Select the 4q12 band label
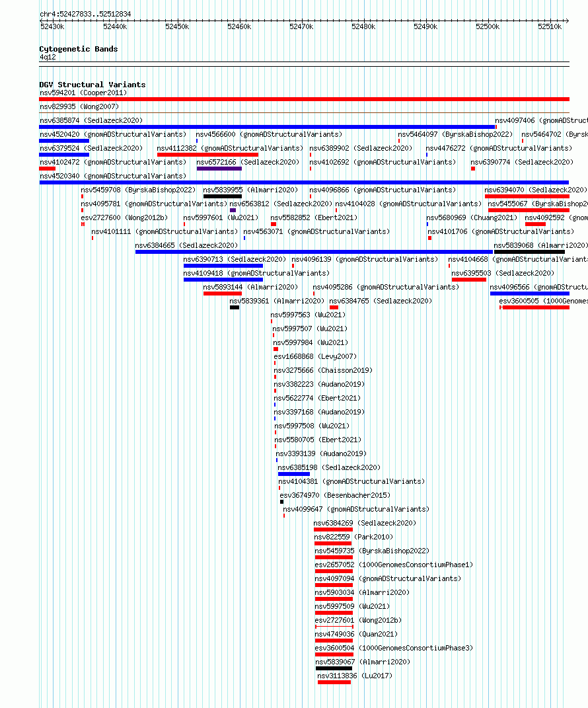This screenshot has width=588, height=708. (48, 57)
